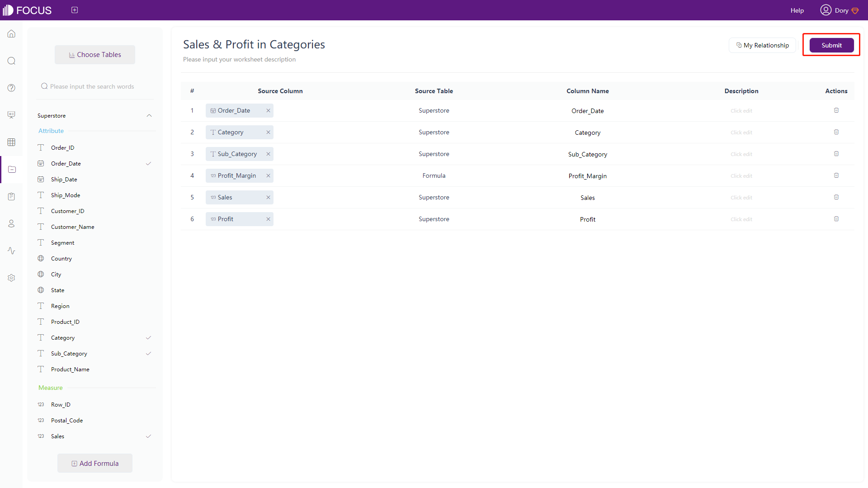The image size is (868, 488).
Task: Focus the column search input field
Action: point(95,86)
